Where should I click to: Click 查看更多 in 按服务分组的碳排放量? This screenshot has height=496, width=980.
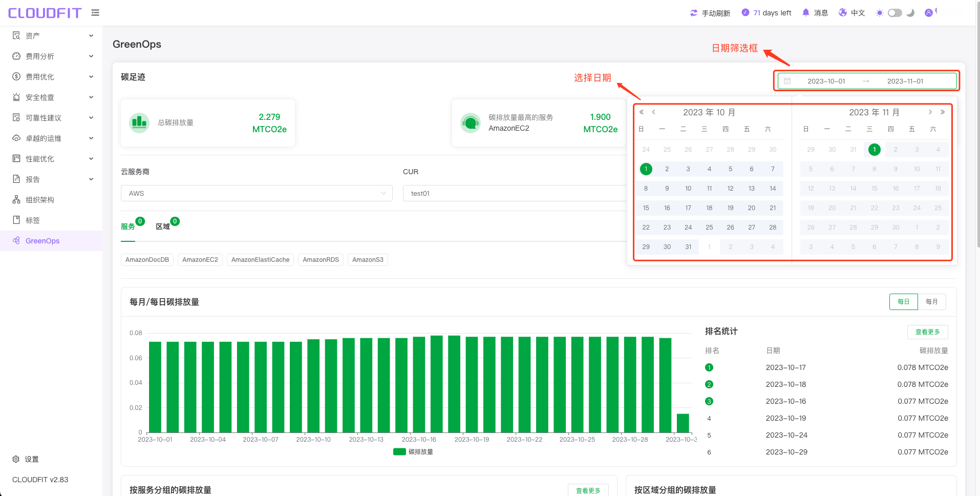(588, 490)
